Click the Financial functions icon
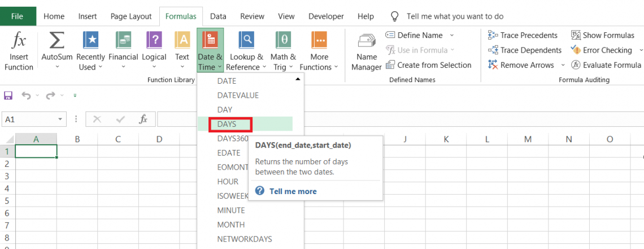 pos(123,41)
